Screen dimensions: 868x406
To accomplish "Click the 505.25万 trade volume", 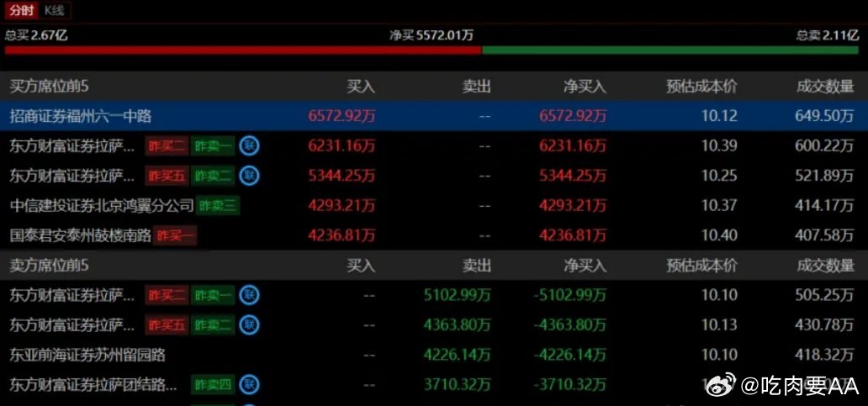I will coord(825,295).
